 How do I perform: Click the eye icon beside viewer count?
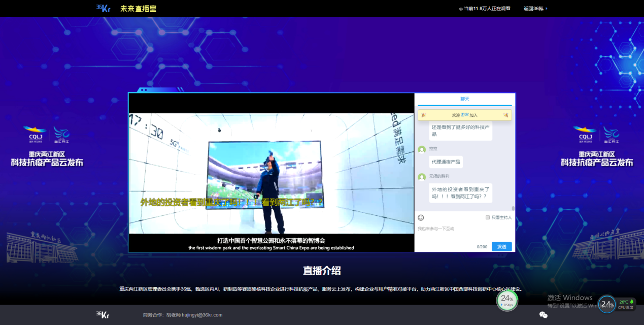click(x=461, y=9)
